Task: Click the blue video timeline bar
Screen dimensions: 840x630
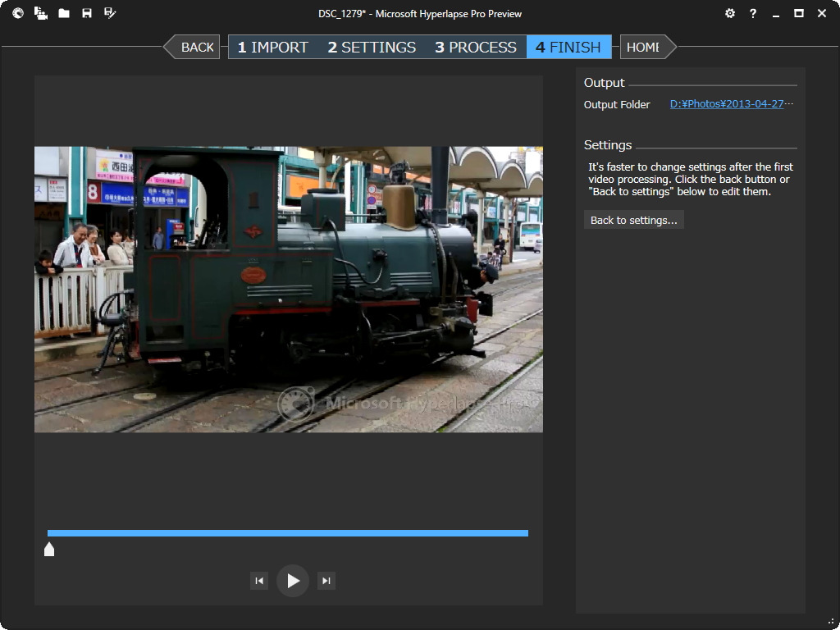Action: [x=287, y=533]
